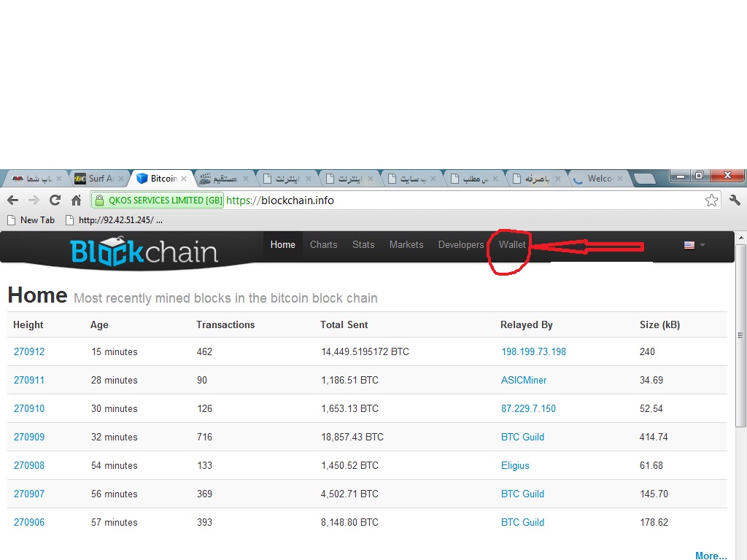Open relayer 198.199.73.198
This screenshot has width=747, height=560.
click(x=533, y=352)
